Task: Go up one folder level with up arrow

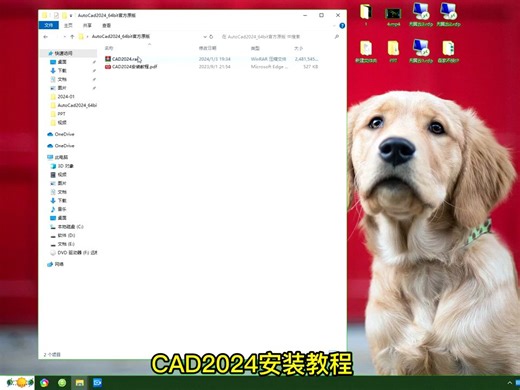Action: [x=72, y=37]
